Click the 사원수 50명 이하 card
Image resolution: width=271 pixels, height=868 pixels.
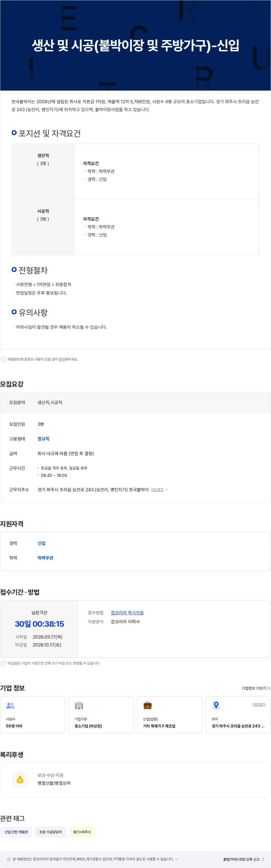coord(33,715)
